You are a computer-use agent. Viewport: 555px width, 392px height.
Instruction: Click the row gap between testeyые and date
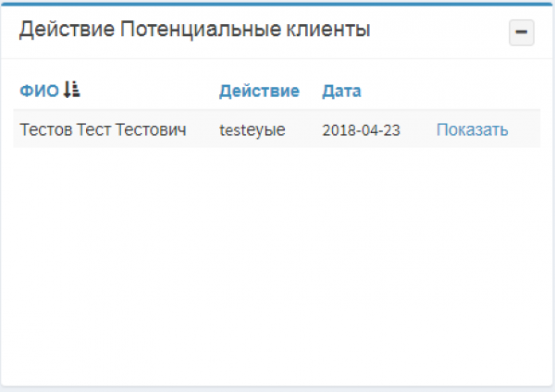tap(303, 130)
